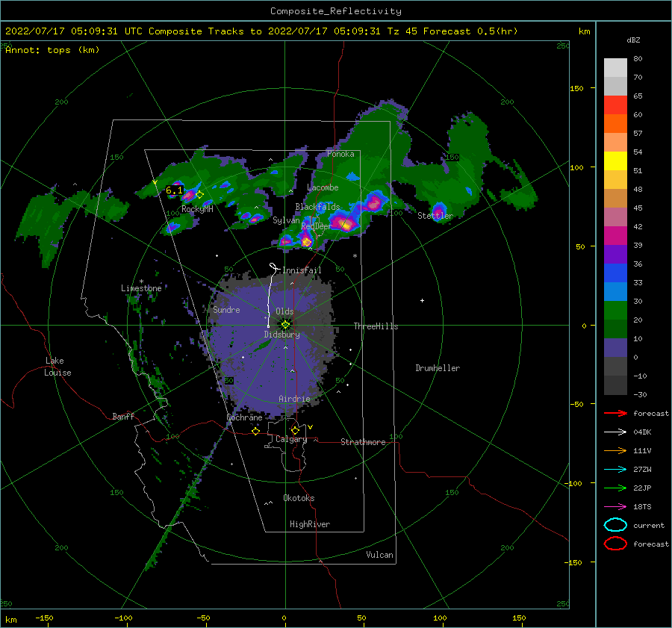Click the 6.1 storm top annotation
The width and height of the screenshot is (672, 628).
pyautogui.click(x=174, y=190)
